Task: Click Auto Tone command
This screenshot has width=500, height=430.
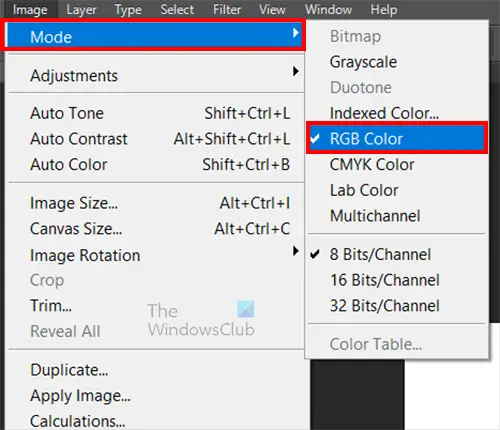Action: [x=156, y=113]
